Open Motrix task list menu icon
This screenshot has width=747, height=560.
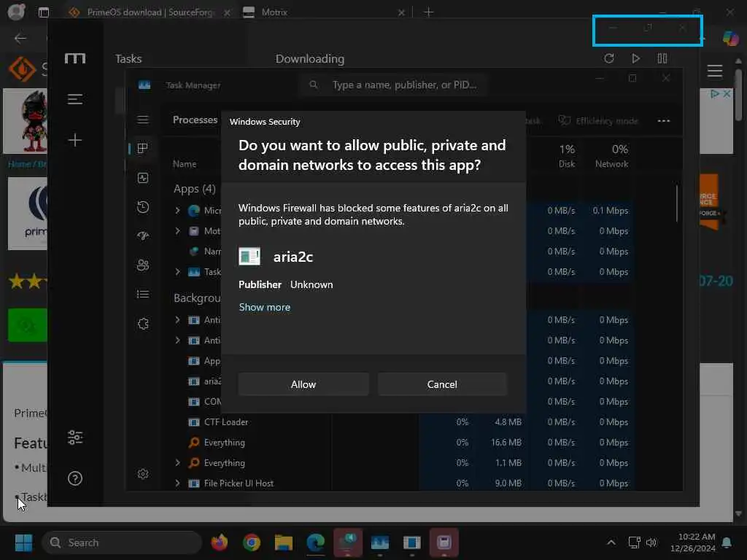75,99
